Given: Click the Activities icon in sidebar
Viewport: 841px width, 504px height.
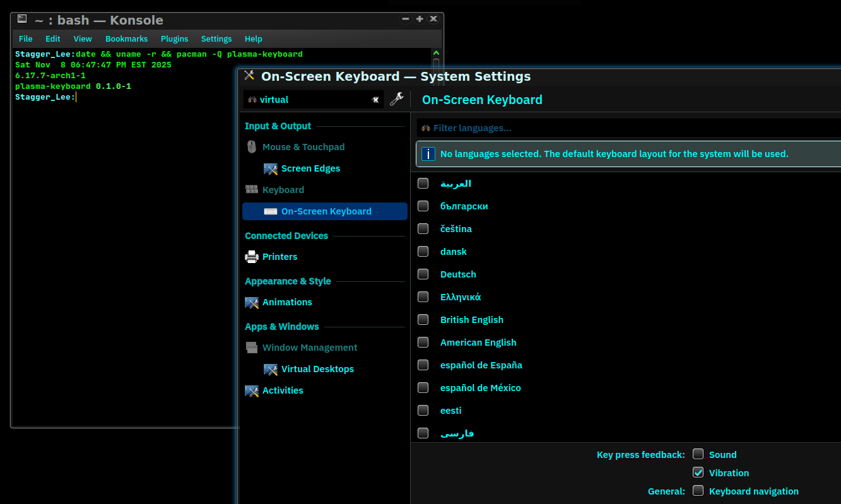Looking at the screenshot, I should point(252,390).
